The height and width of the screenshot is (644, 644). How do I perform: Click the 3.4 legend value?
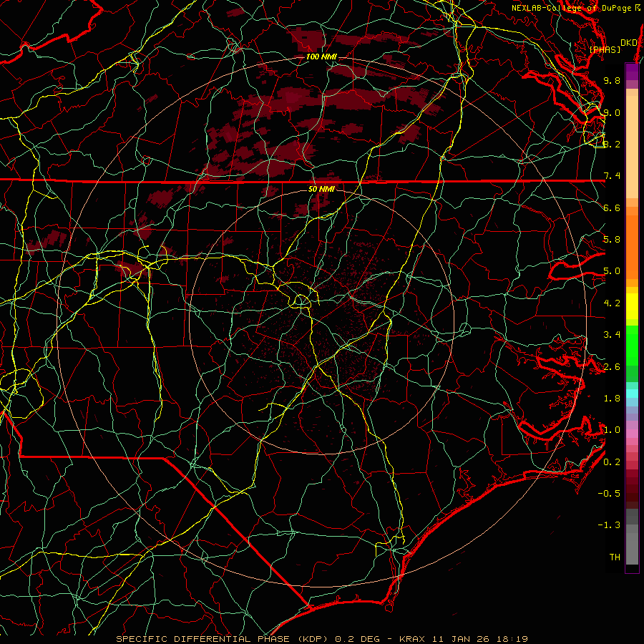[x=612, y=335]
